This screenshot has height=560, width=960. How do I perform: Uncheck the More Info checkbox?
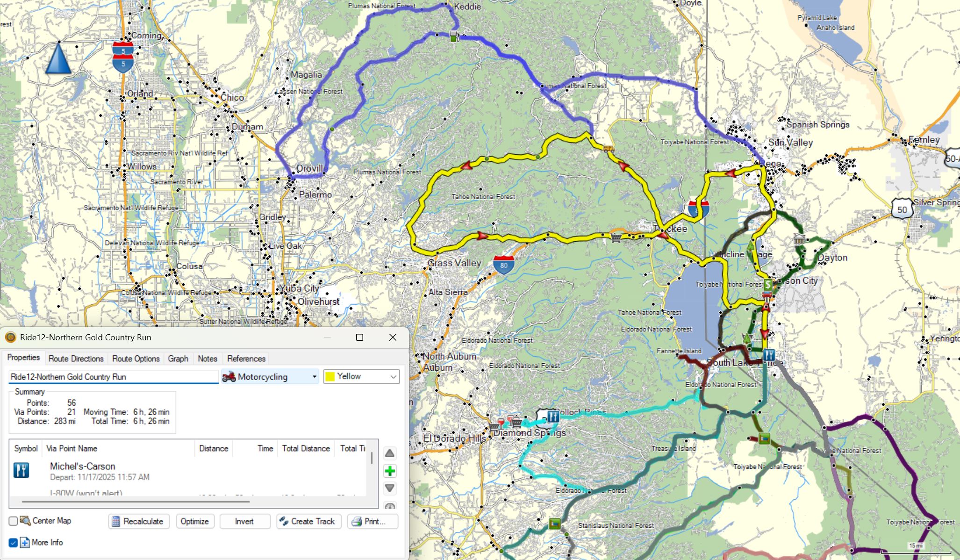(13, 543)
